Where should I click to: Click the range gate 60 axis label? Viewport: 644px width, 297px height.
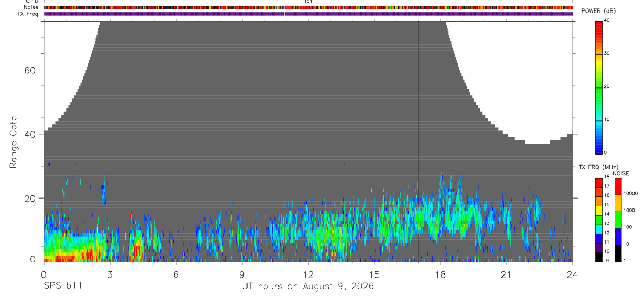point(30,70)
